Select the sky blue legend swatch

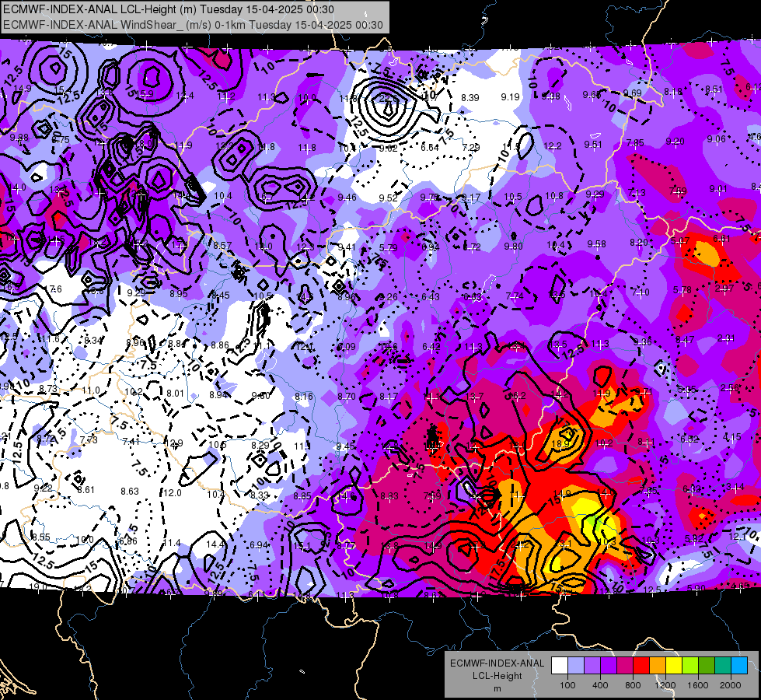[739, 666]
